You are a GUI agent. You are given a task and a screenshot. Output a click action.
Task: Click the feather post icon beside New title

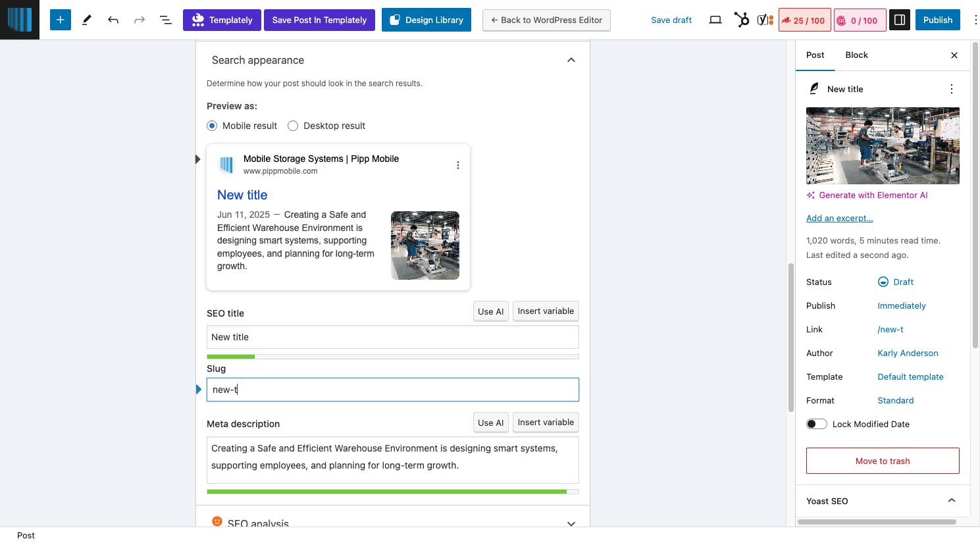814,89
